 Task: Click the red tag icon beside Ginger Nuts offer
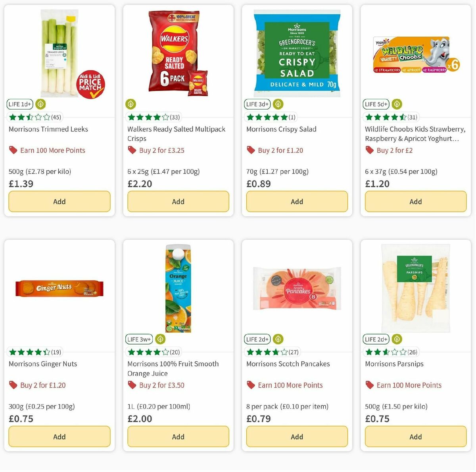click(13, 385)
